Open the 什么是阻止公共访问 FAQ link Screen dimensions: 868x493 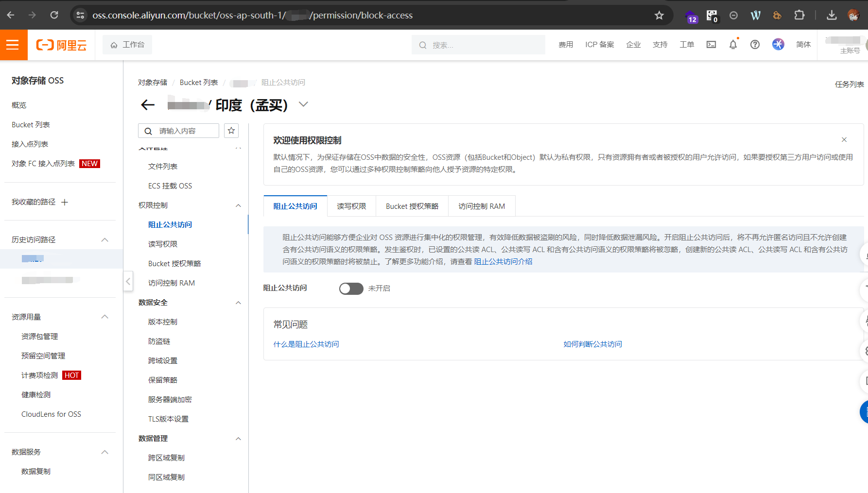coord(306,344)
